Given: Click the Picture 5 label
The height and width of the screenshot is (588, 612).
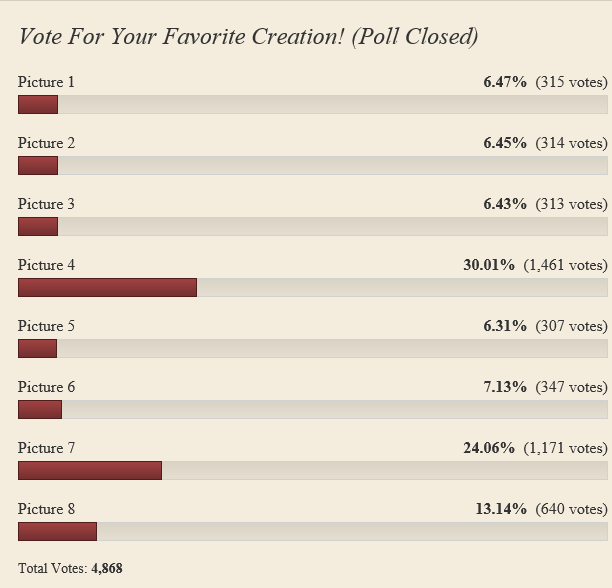Looking at the screenshot, I should [x=46, y=326].
